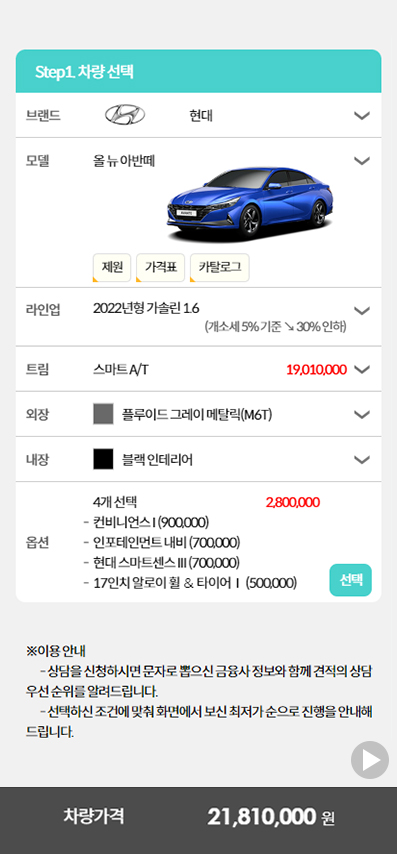397x854 pixels.
Task: Click the 올 뉴 아반떼 model name
Action: point(125,161)
